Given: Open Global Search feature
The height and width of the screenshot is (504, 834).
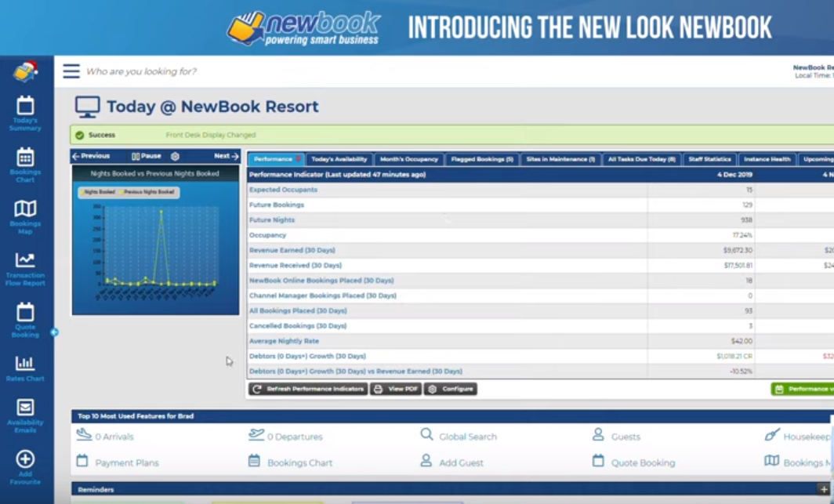Looking at the screenshot, I should pos(459,436).
